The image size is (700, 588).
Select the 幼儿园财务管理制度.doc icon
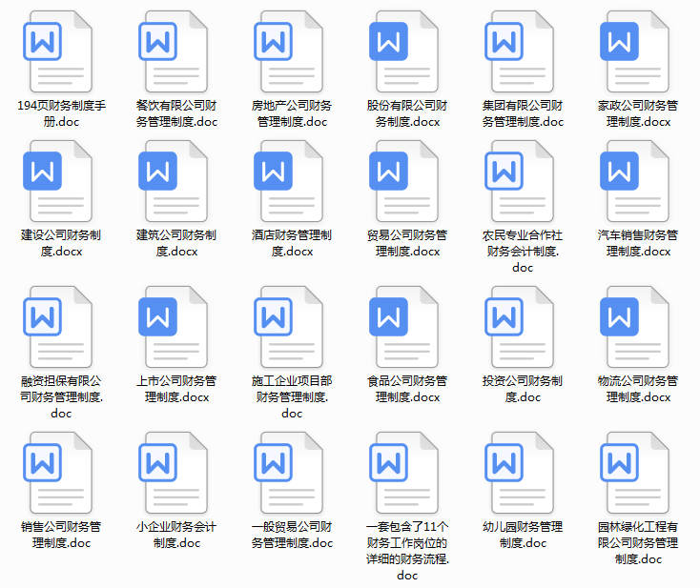click(x=519, y=473)
